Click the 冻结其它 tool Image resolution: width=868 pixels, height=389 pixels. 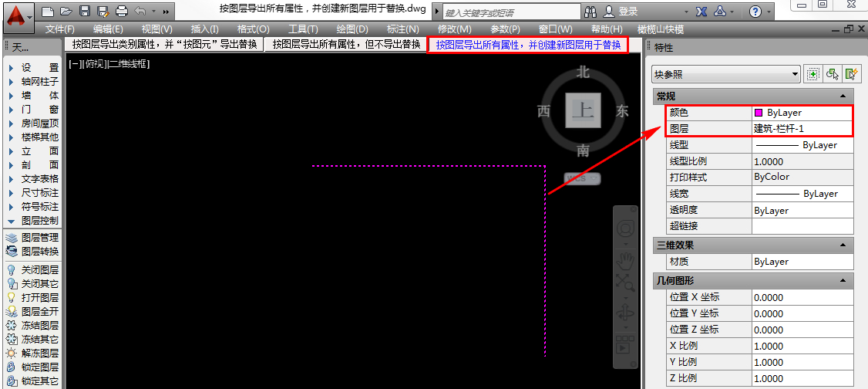click(x=32, y=339)
